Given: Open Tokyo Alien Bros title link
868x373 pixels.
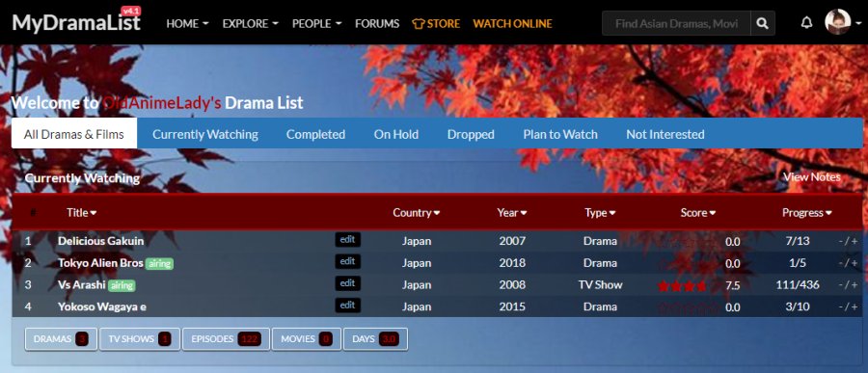Looking at the screenshot, I should tap(100, 263).
